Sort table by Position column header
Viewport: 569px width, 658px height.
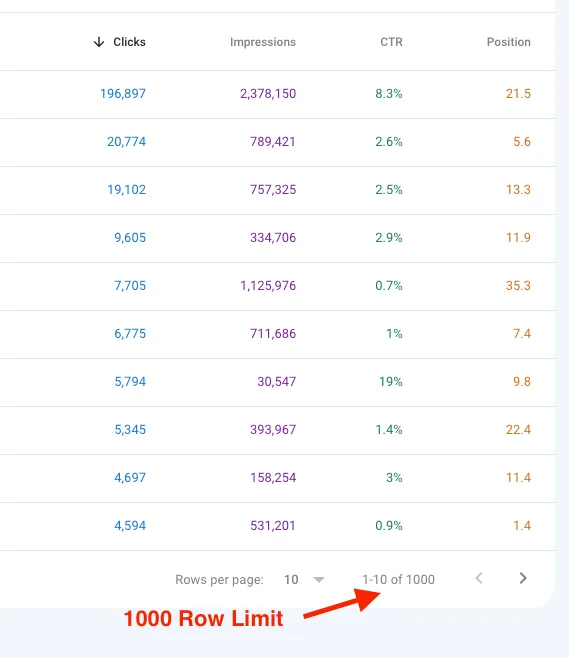509,42
